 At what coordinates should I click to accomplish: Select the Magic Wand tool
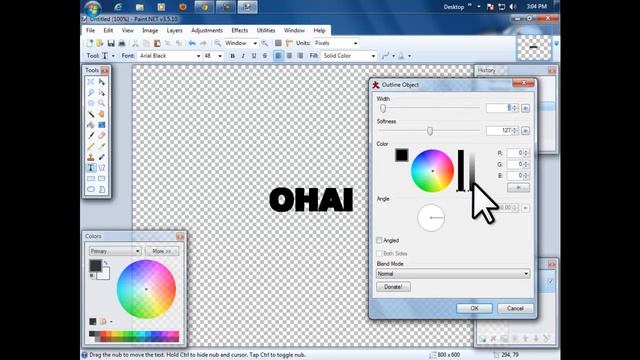click(x=91, y=114)
